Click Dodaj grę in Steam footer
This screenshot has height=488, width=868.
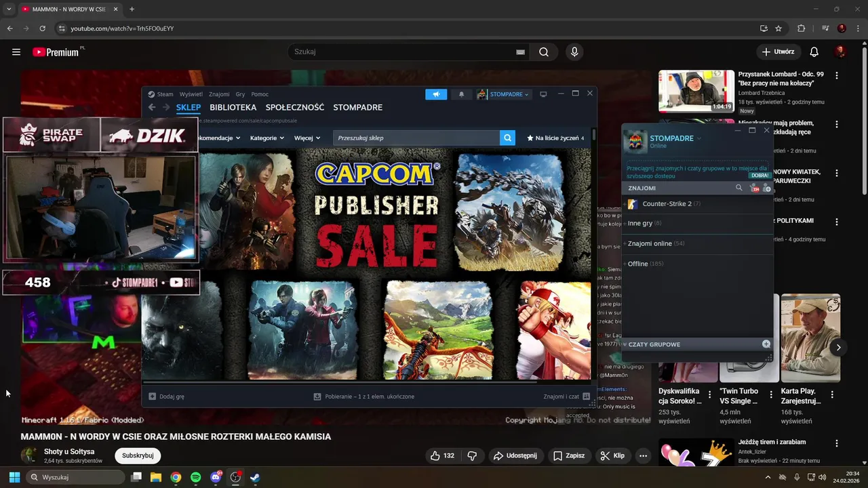point(167,396)
